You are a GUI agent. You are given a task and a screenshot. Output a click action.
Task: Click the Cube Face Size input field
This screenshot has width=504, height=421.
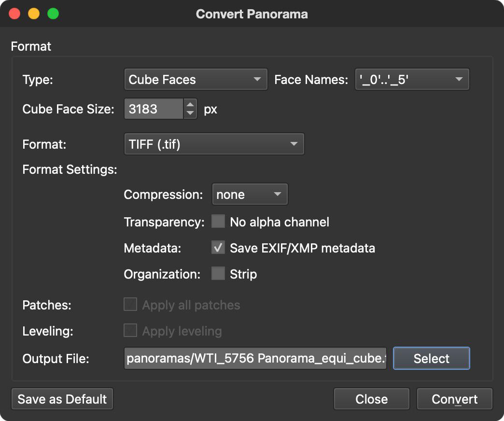pyautogui.click(x=154, y=109)
